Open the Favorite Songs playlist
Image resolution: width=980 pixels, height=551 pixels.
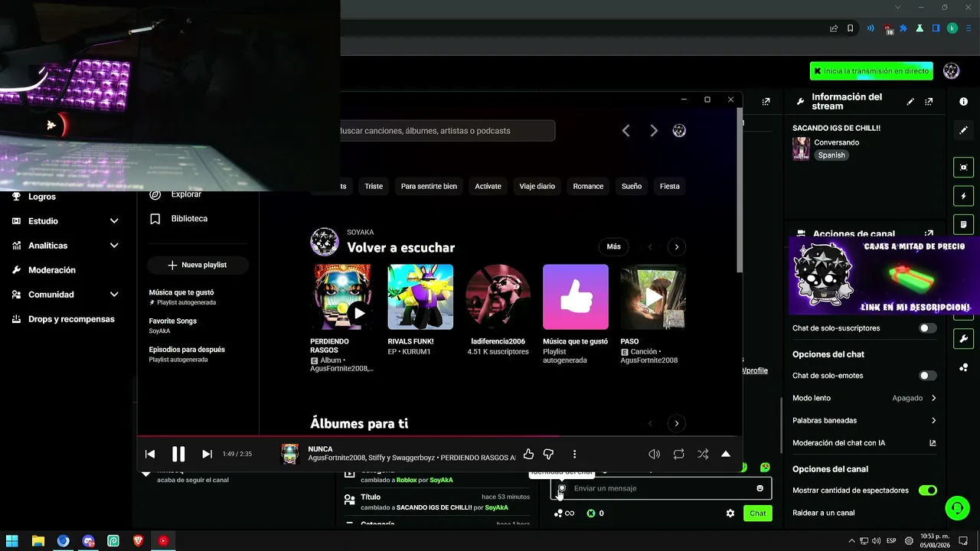(173, 325)
